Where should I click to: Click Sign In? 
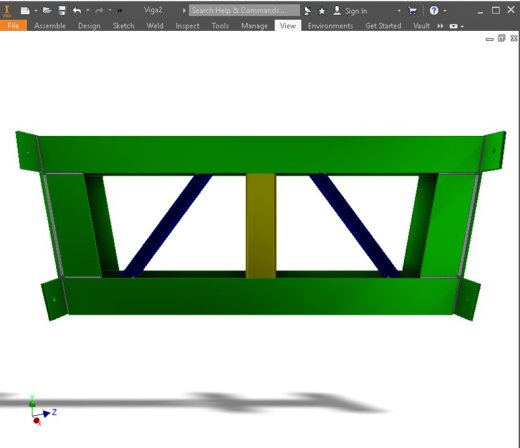pyautogui.click(x=356, y=11)
